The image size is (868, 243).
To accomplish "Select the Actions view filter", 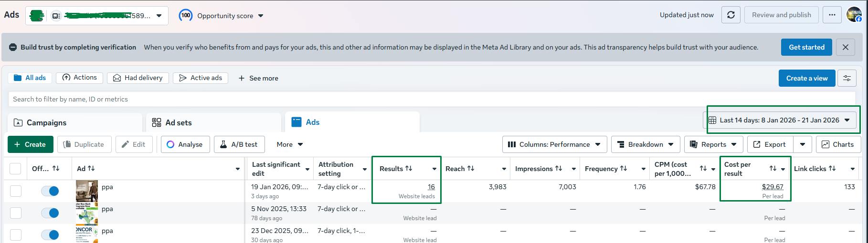I will tap(79, 78).
